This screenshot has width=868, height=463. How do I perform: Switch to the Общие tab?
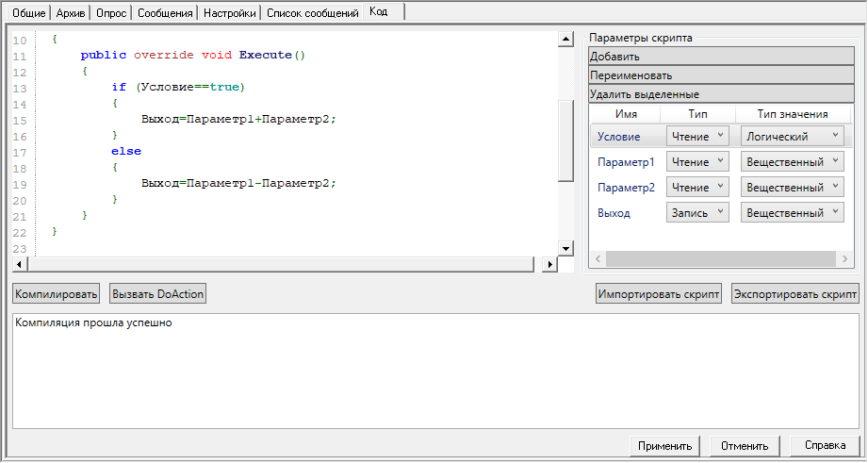28,12
